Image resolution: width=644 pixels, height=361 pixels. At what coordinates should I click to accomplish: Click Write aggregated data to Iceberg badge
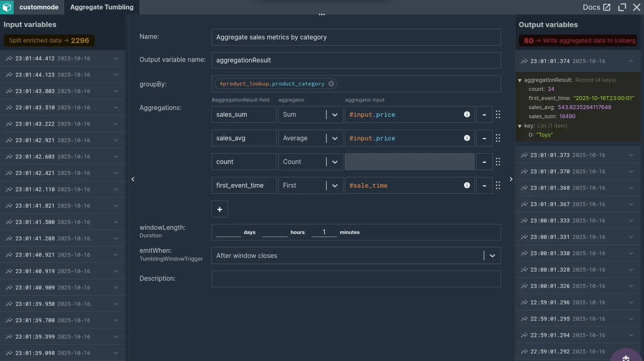coord(578,40)
